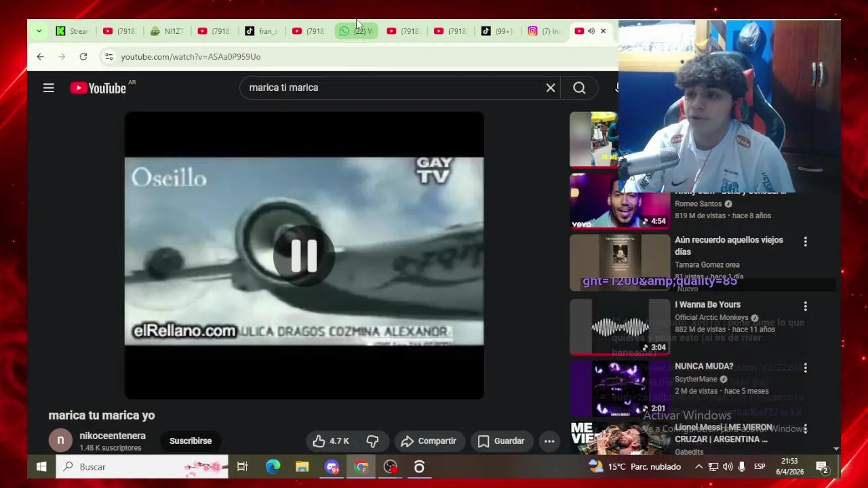
Task: Run search with magnifier button
Action: point(579,87)
